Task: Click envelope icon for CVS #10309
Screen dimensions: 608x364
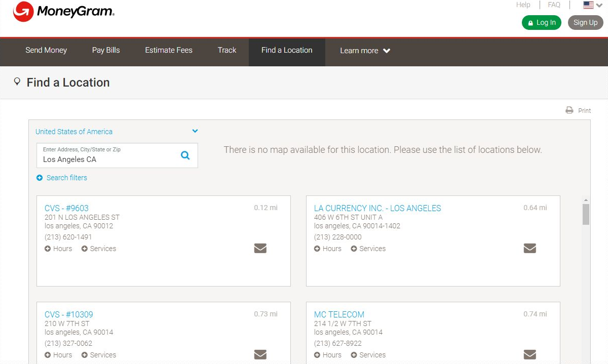Action: click(x=260, y=354)
